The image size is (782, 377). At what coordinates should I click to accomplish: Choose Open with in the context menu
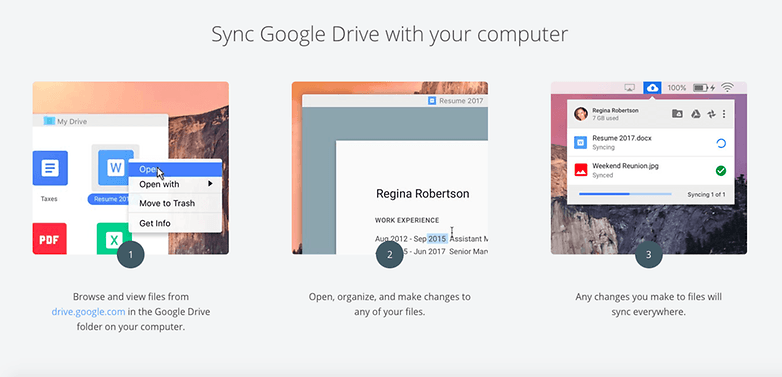(175, 184)
